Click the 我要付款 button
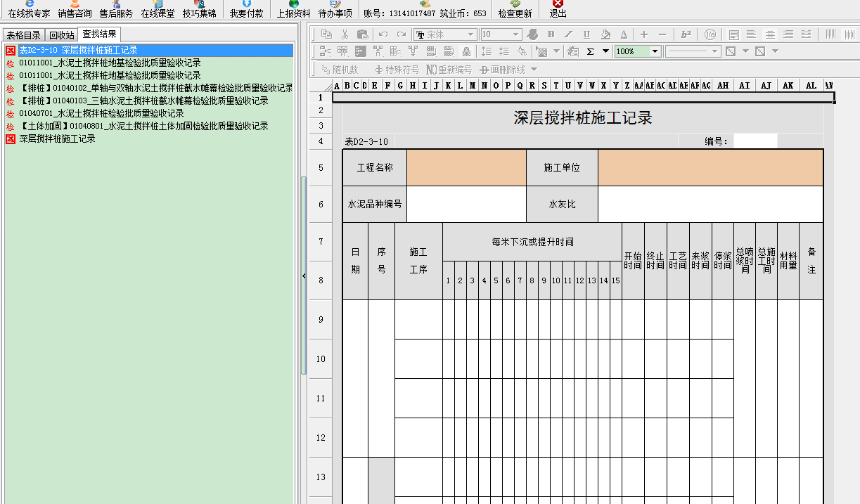The height and width of the screenshot is (504, 860). point(246,9)
